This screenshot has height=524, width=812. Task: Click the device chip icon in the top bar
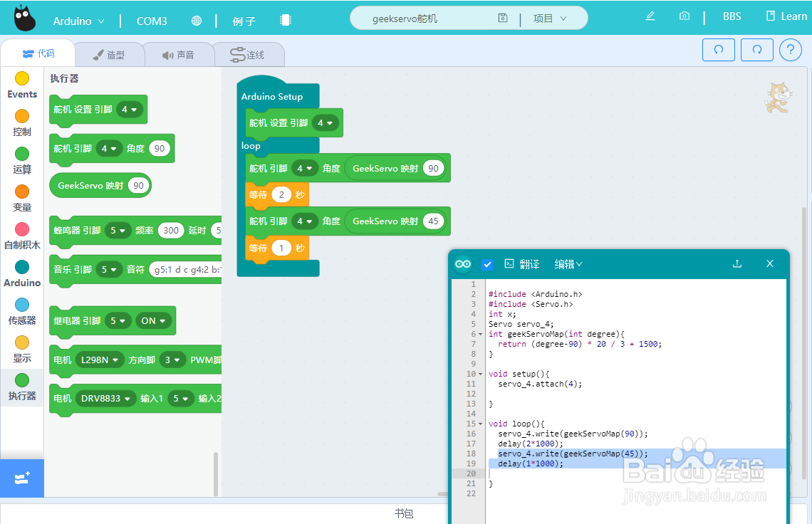coord(286,20)
